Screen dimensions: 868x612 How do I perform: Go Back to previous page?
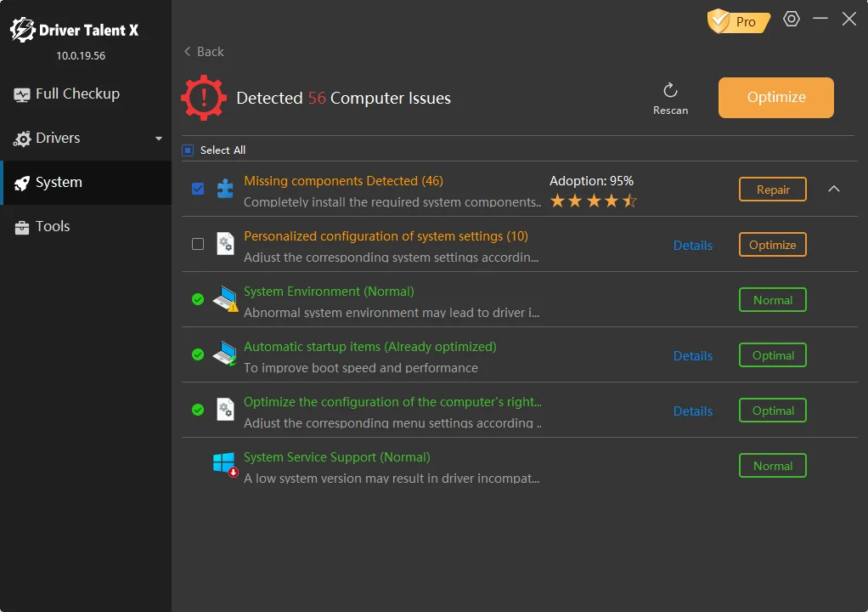point(205,52)
